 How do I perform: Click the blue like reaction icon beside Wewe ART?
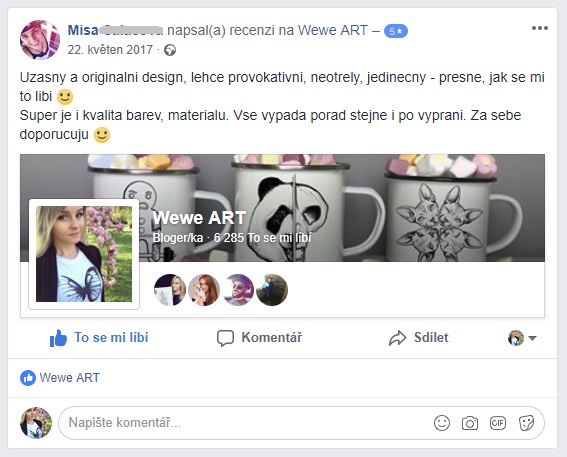pyautogui.click(x=28, y=378)
